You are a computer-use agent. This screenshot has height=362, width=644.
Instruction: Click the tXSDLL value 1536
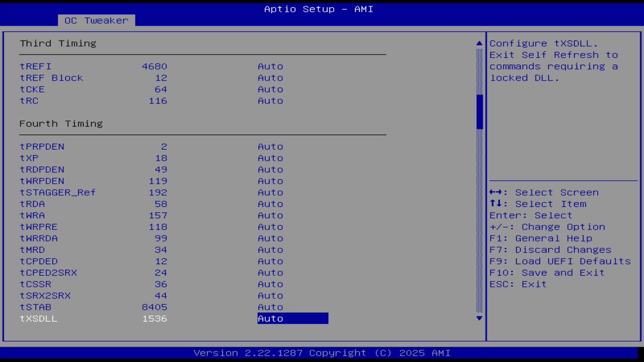pos(154,319)
